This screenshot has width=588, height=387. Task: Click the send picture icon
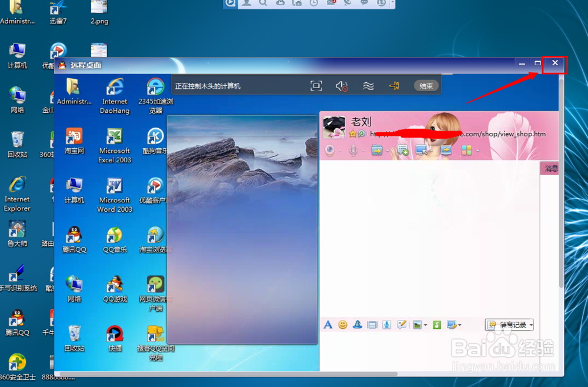click(x=417, y=325)
